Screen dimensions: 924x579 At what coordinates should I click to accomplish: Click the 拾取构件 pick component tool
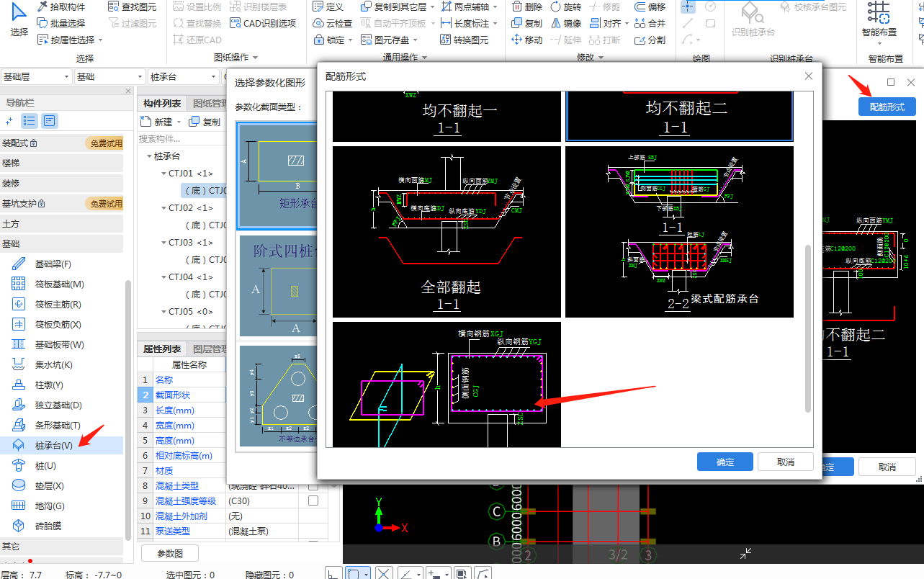61,6
